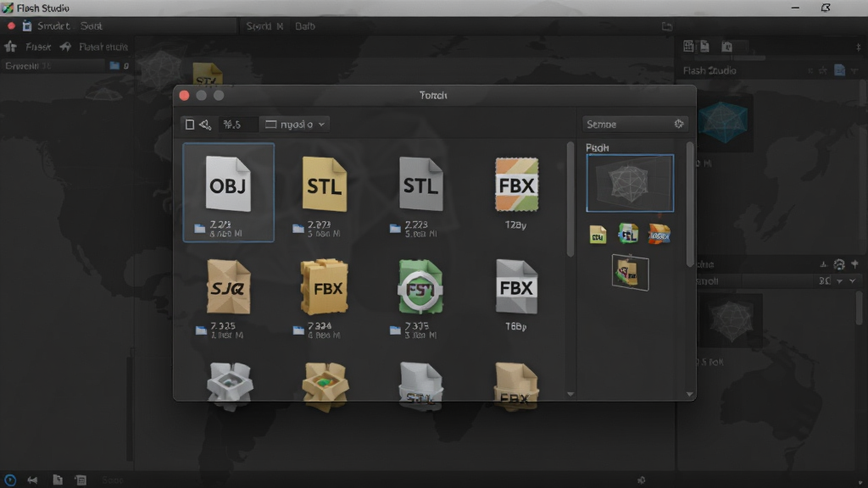Select the tan STL file icon
Viewport: 868px width, 488px height.
325,184
